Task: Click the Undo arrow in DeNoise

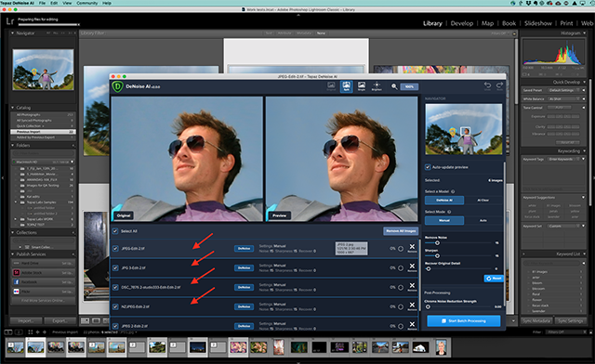Action: pyautogui.click(x=487, y=85)
